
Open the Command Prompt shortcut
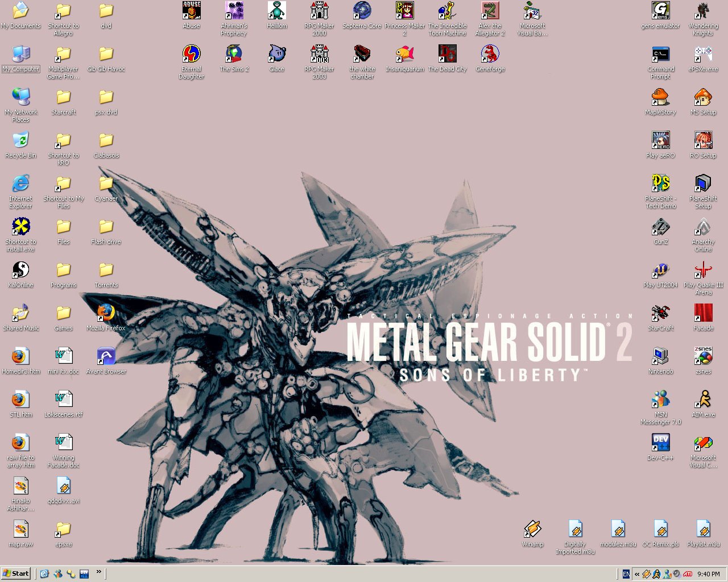660,55
